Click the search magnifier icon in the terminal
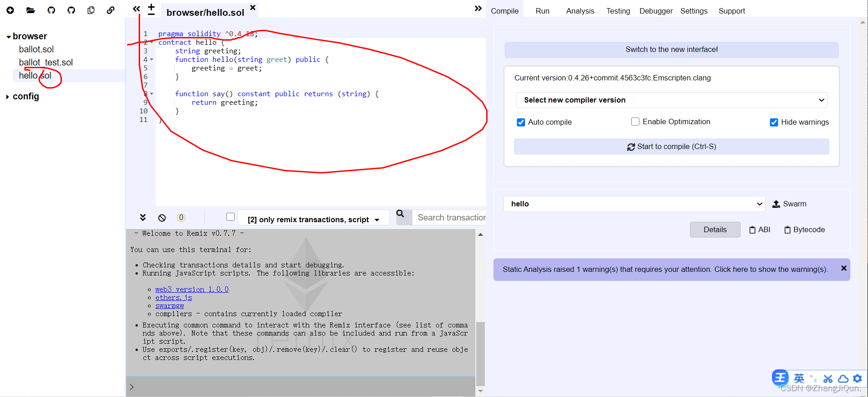 click(x=400, y=214)
